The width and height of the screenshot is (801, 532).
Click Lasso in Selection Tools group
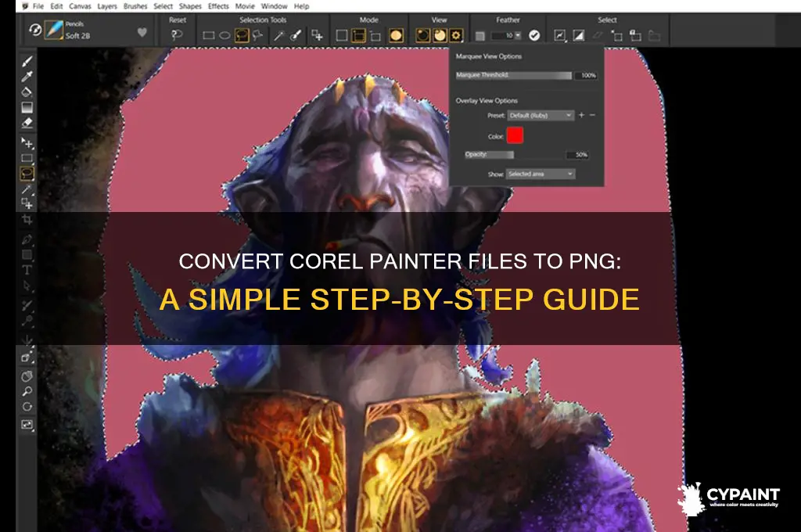pyautogui.click(x=242, y=35)
